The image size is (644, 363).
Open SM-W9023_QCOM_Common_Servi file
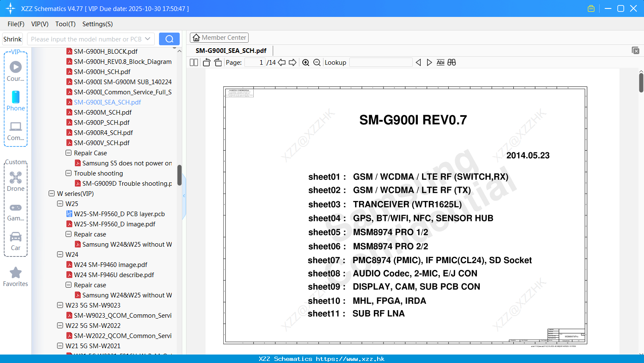(x=123, y=316)
